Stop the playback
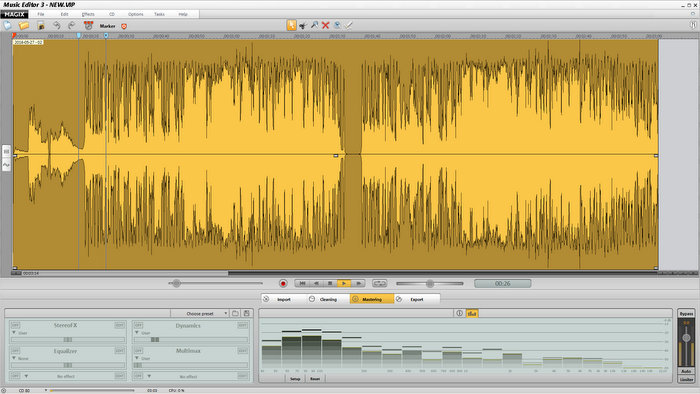The width and height of the screenshot is (700, 394). [x=330, y=283]
